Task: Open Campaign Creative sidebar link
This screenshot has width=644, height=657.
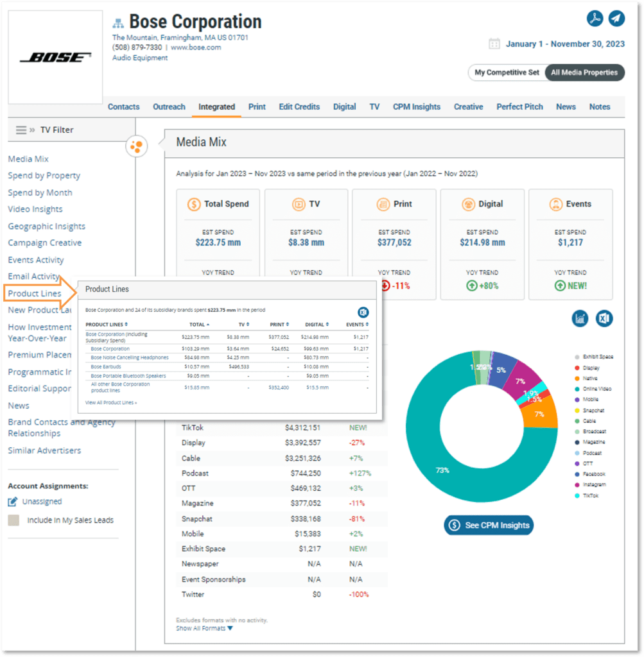Action: (44, 243)
